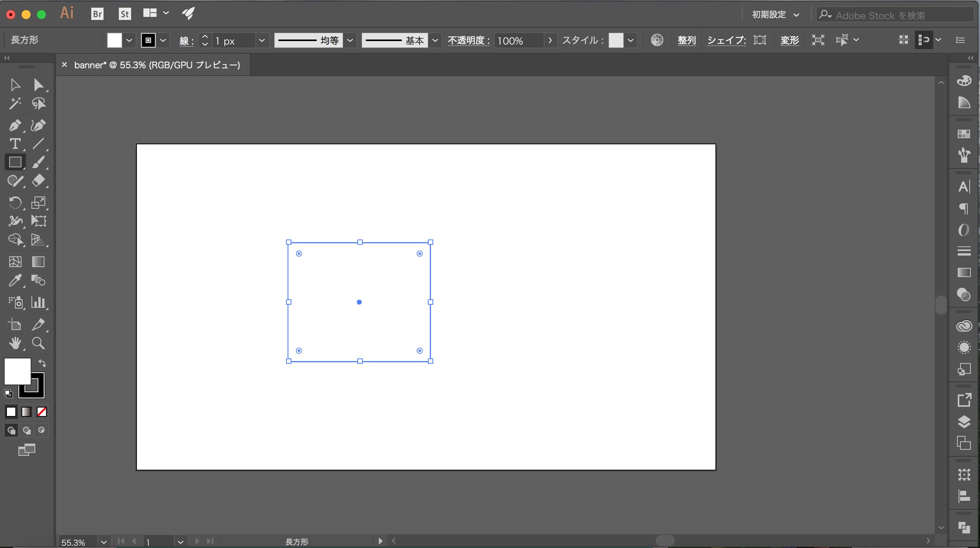Pick the Free Transform tool
The width and height of the screenshot is (980, 548).
(38, 221)
